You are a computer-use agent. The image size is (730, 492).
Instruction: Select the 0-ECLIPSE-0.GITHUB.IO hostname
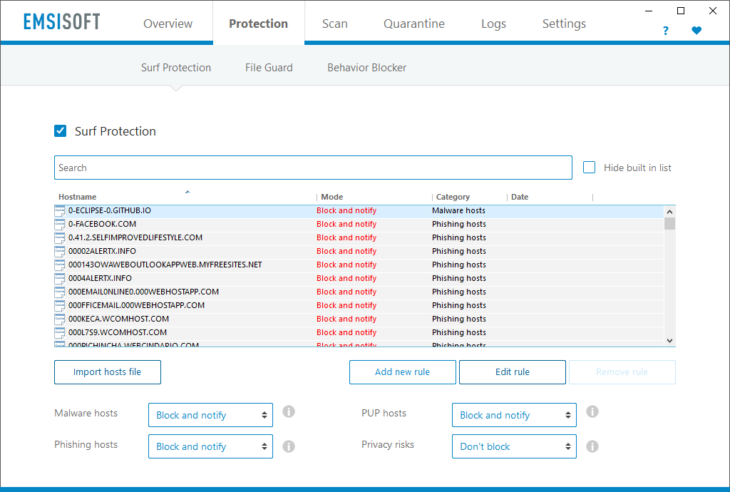pos(109,210)
